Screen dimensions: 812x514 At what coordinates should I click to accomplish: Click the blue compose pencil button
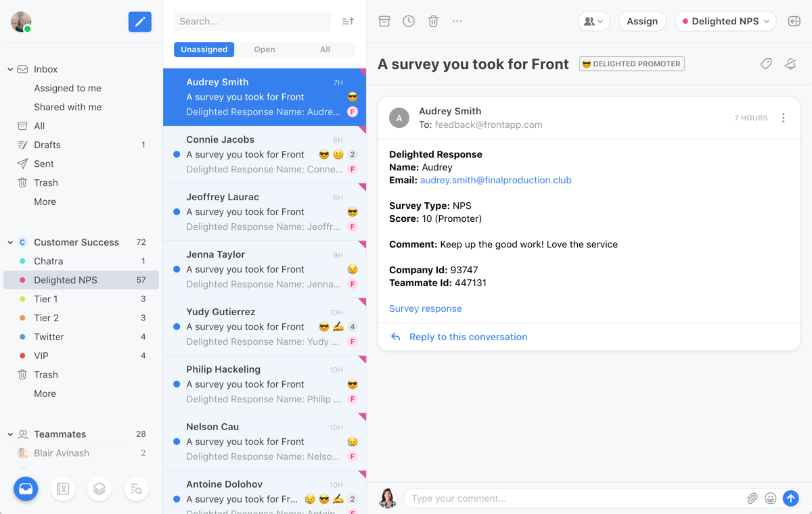click(x=140, y=22)
